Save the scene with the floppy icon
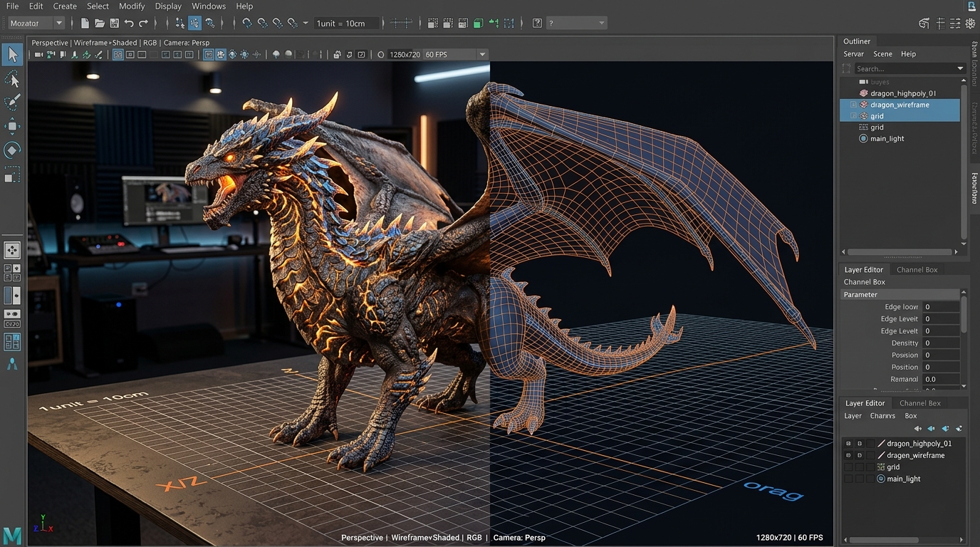Screen dimensions: 980x547 point(114,24)
